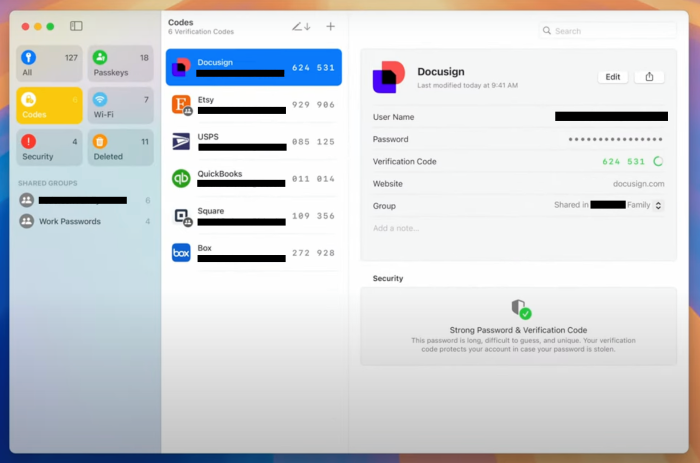700x463 pixels.
Task: Click the 6 Verification Codes subtitle
Action: 201,32
